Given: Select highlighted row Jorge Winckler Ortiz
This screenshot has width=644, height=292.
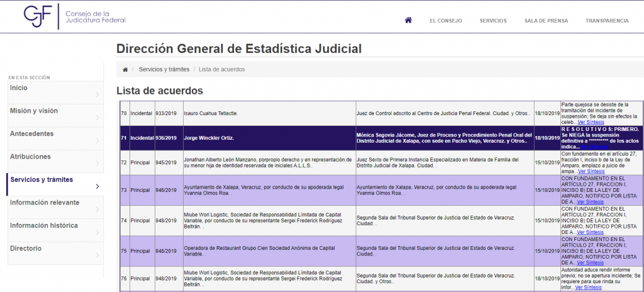Looking at the screenshot, I should pos(208,137).
